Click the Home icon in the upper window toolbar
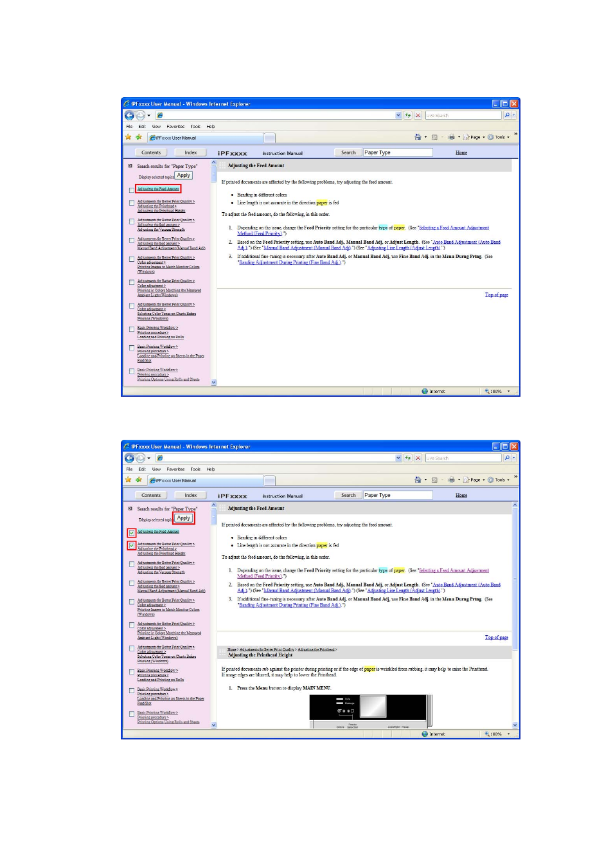Image resolution: width=613 pixels, height=868 pixels. click(418, 137)
